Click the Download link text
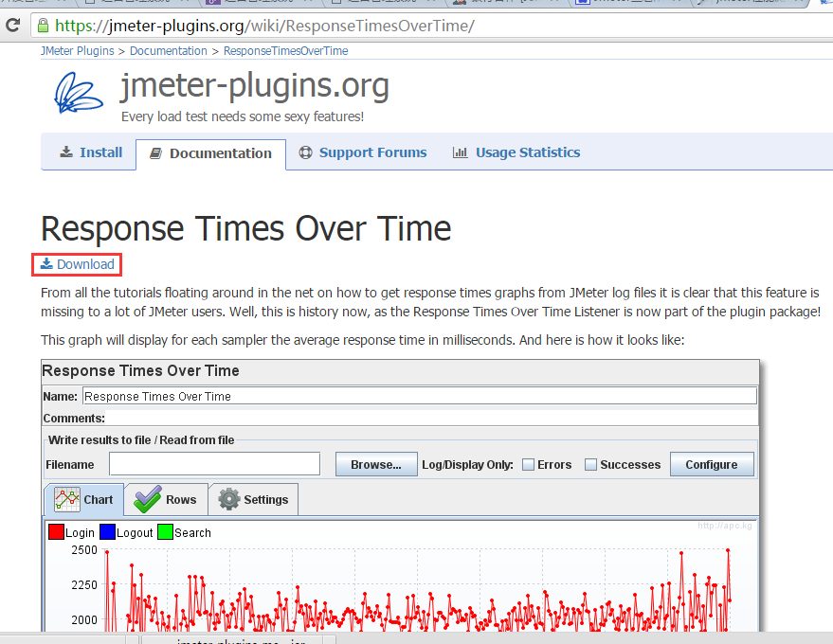 tap(85, 264)
